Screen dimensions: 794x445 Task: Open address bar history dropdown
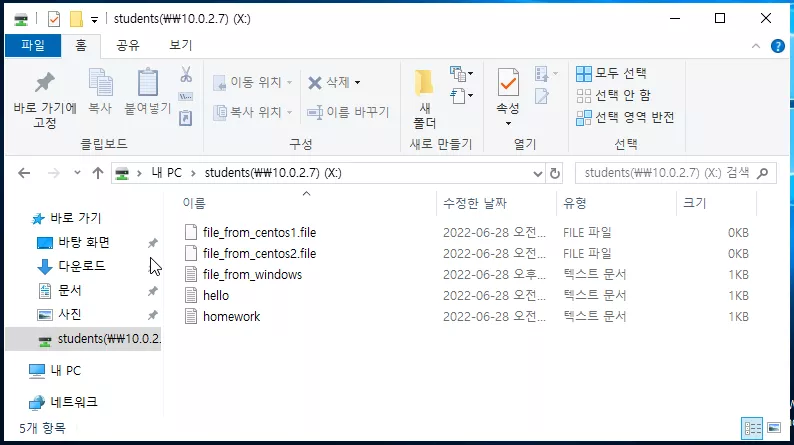(538, 174)
